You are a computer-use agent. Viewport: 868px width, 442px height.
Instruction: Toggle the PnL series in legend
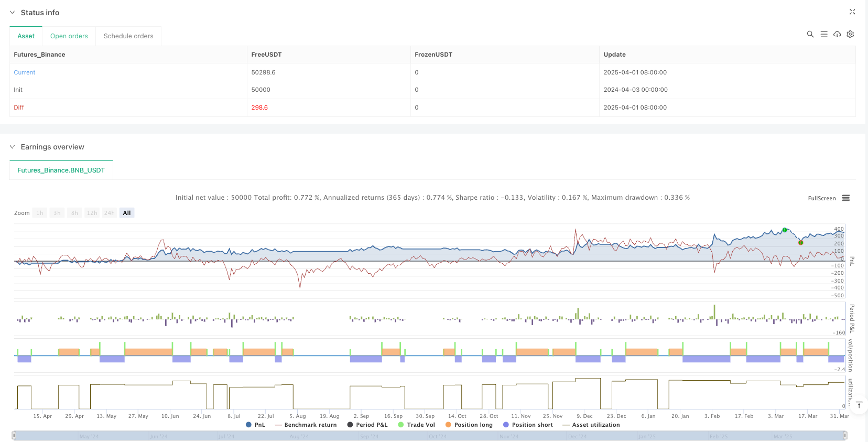coord(255,425)
